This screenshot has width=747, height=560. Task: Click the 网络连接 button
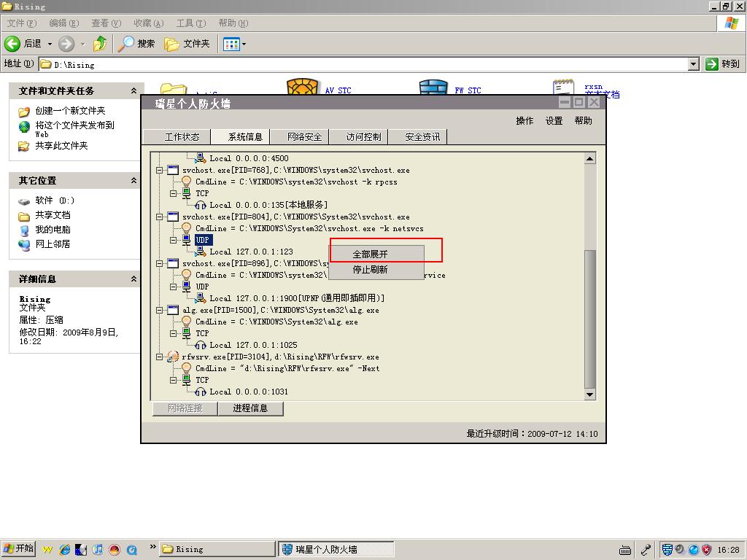(185, 408)
